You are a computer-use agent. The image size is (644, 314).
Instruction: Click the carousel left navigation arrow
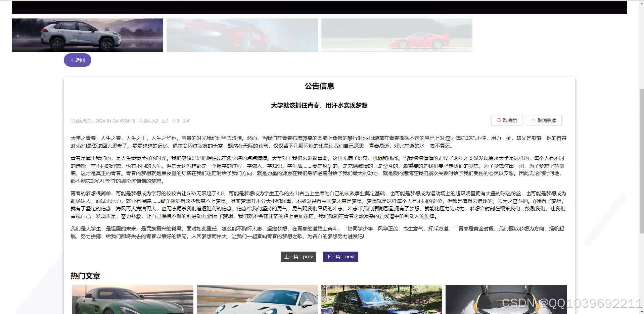coord(17,36)
